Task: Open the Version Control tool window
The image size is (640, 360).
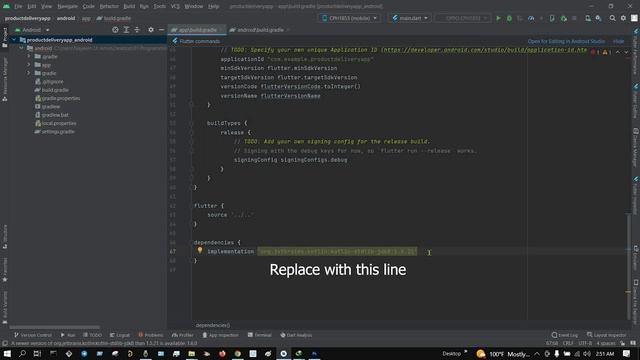Action: 32,335
